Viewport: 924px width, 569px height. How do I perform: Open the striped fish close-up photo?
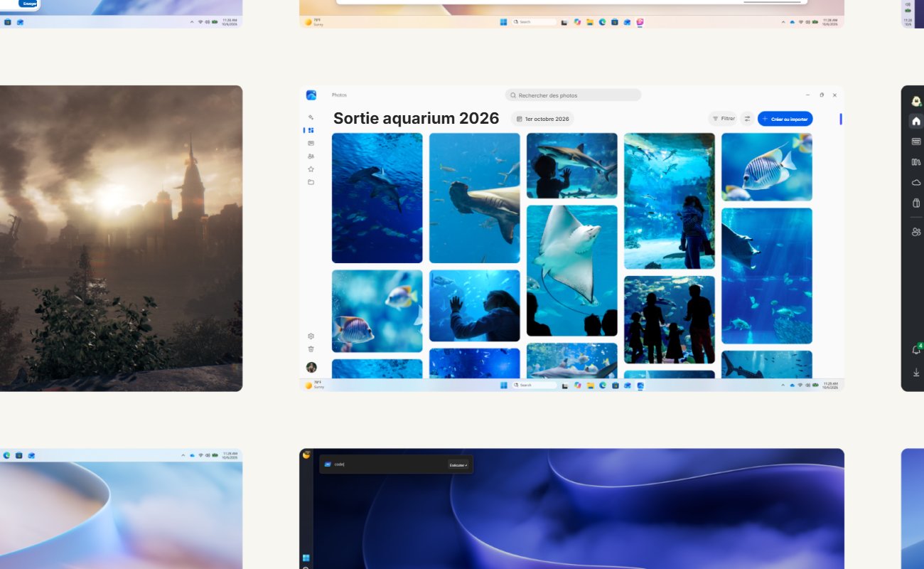(x=766, y=167)
